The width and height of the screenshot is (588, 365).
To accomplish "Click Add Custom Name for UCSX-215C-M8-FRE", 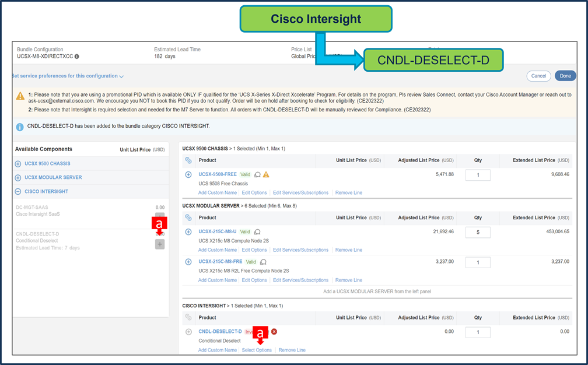I will tap(218, 280).
